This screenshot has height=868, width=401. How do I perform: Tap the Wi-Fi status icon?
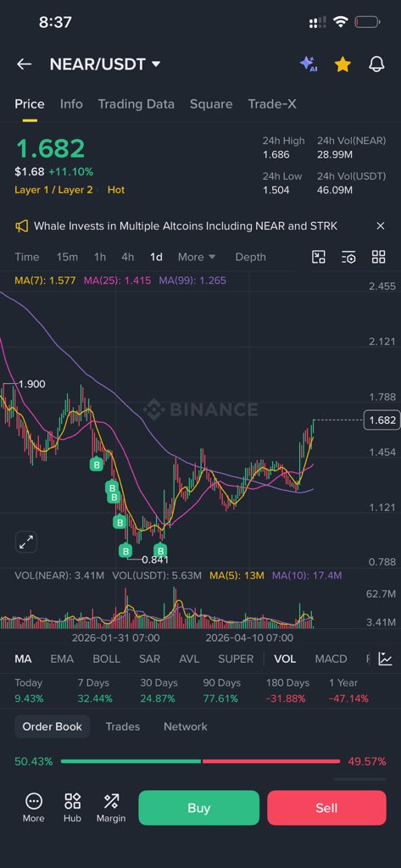[x=340, y=22]
